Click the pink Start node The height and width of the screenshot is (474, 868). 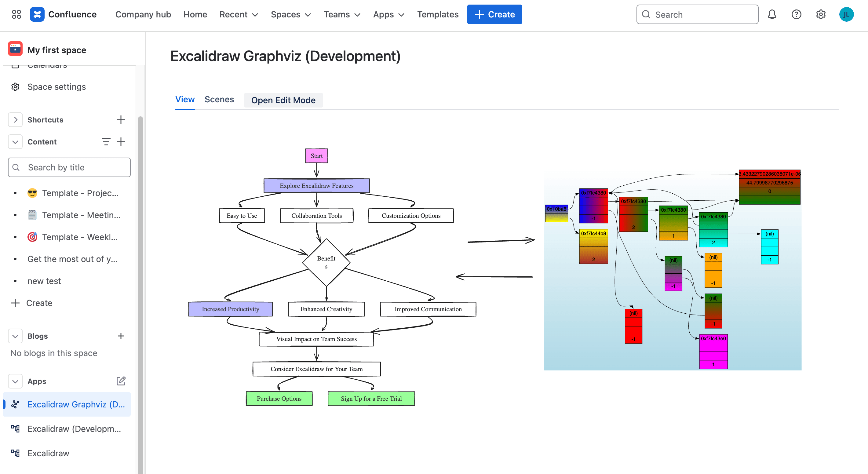tap(316, 156)
